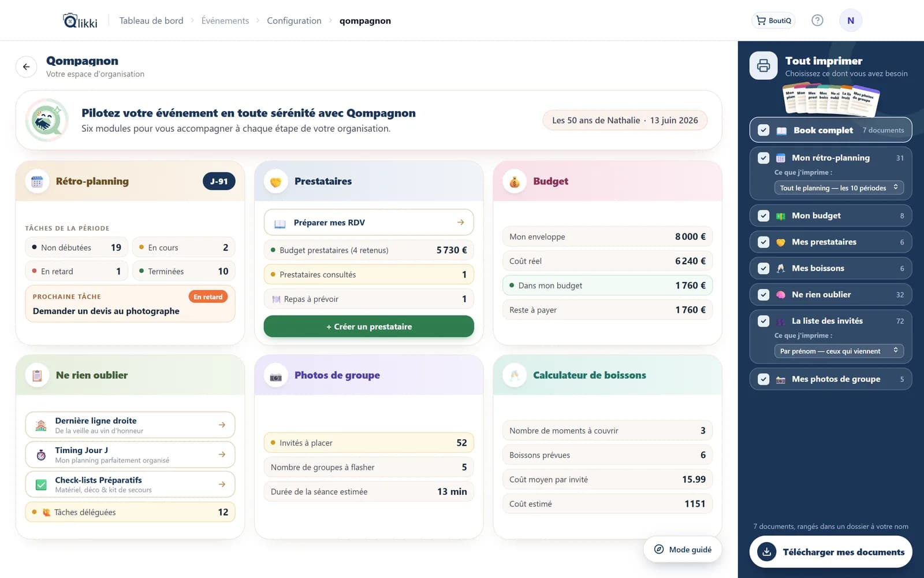Image resolution: width=924 pixels, height=578 pixels.
Task: Go to Configuration breadcrumb
Action: [294, 21]
